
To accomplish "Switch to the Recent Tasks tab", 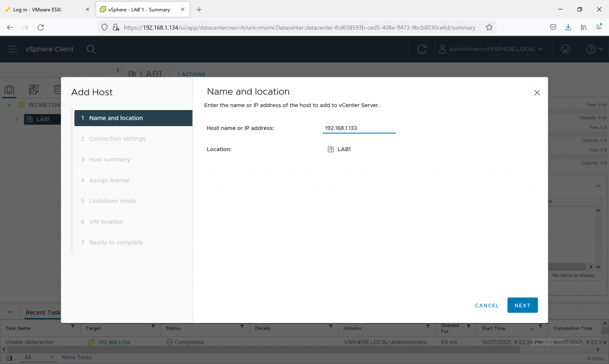I will pos(43,312).
